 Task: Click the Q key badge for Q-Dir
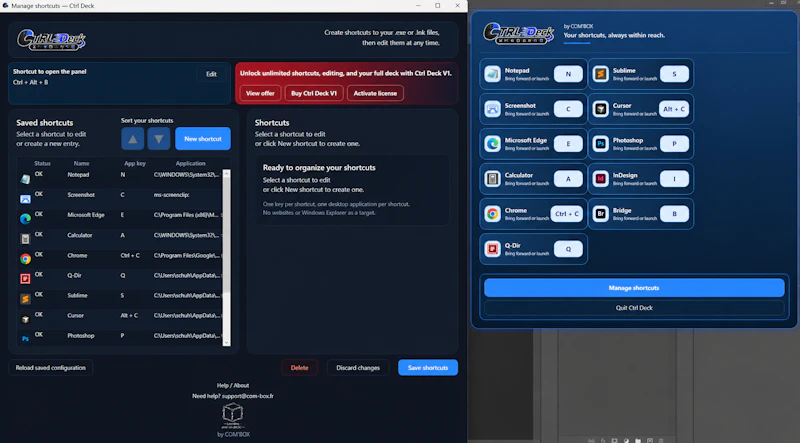coord(568,249)
